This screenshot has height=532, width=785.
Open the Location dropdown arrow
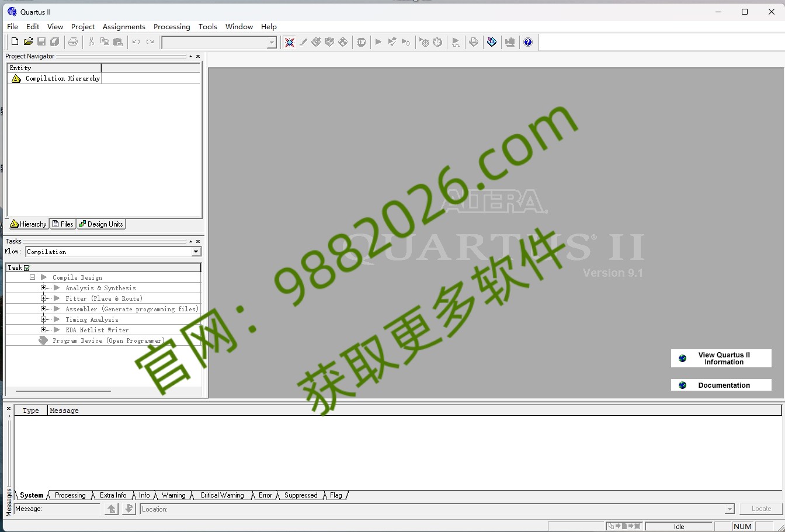[x=730, y=509]
